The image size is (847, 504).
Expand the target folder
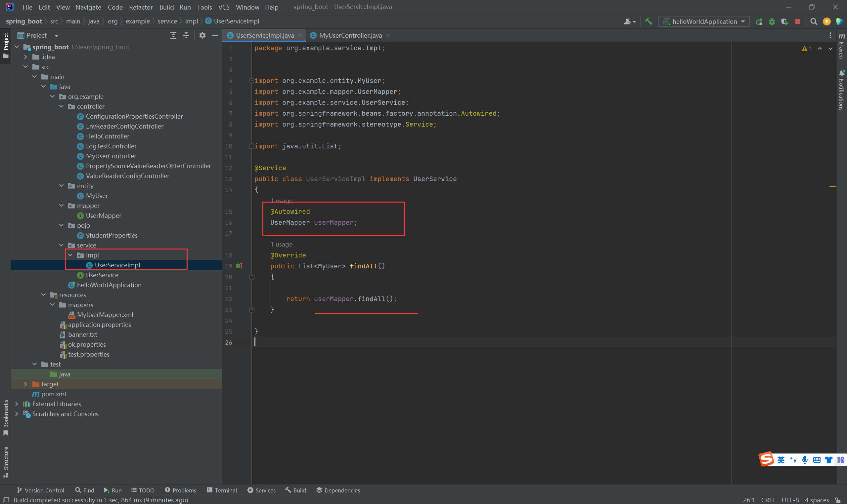click(25, 384)
